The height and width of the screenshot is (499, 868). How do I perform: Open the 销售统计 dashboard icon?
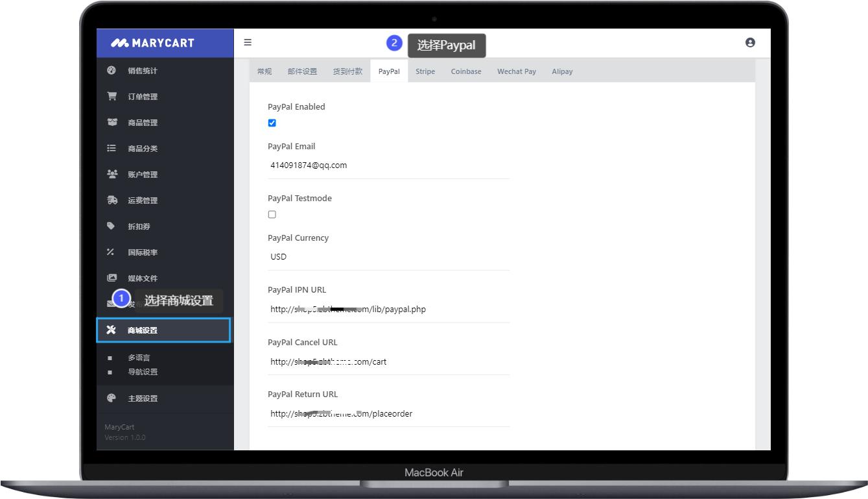pyautogui.click(x=111, y=71)
